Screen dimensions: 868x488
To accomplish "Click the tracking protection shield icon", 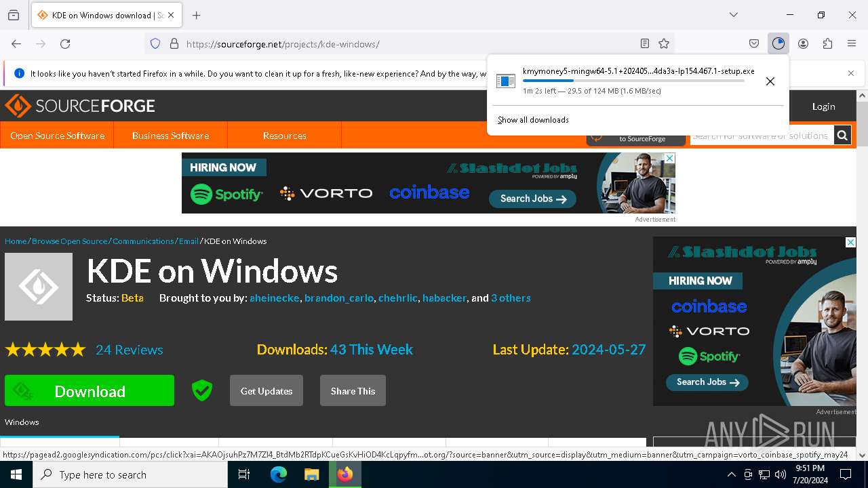I will coord(155,43).
